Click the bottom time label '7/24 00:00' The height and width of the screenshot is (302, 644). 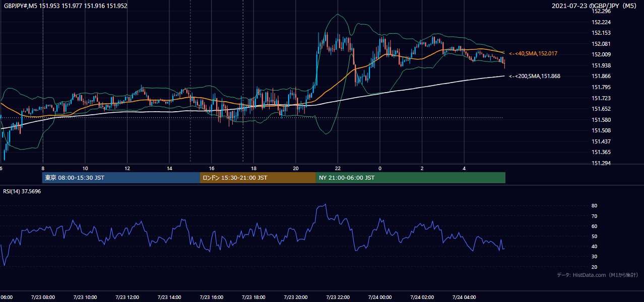point(380,297)
